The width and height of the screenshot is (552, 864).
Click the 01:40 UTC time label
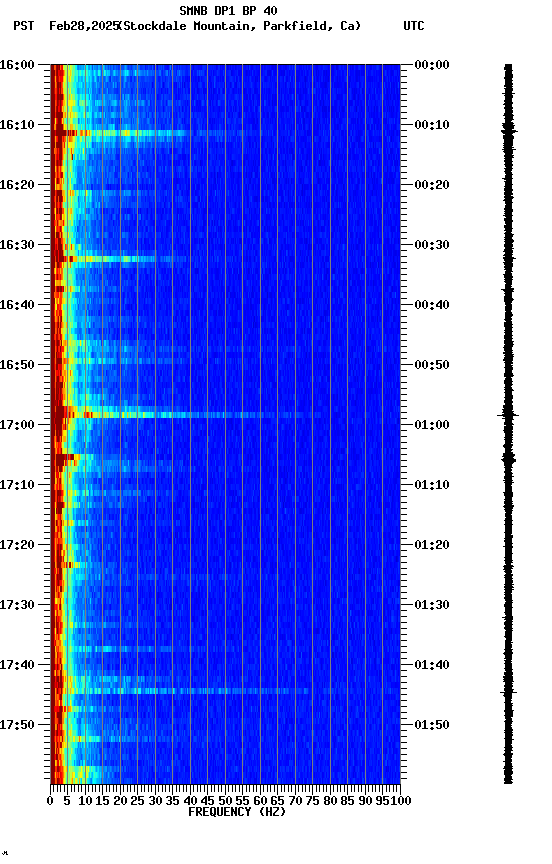[x=432, y=665]
